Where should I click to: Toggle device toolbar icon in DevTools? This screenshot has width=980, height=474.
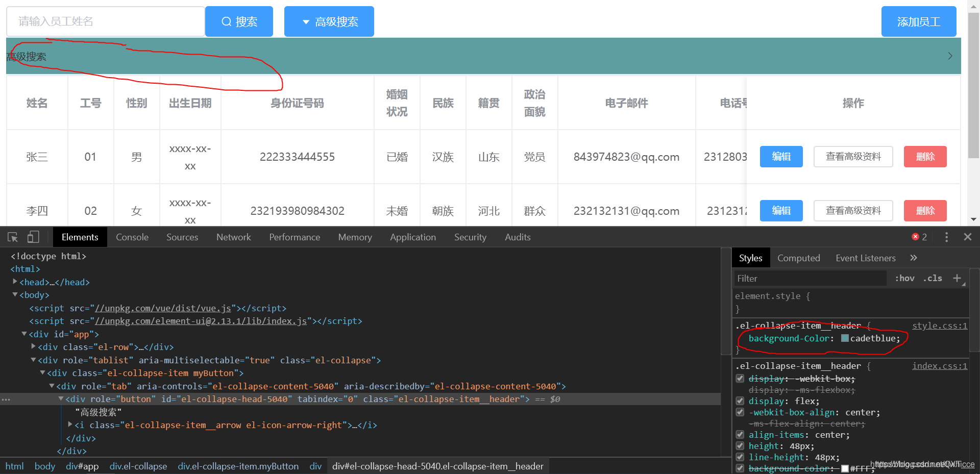pos(33,237)
